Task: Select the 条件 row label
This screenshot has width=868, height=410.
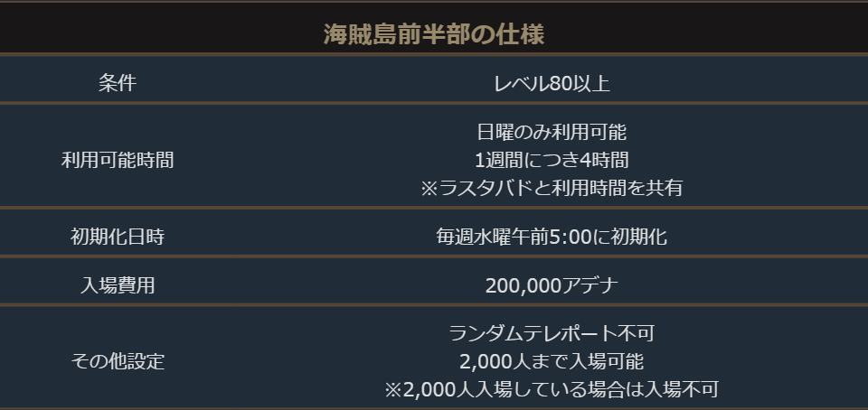Action: [x=118, y=84]
